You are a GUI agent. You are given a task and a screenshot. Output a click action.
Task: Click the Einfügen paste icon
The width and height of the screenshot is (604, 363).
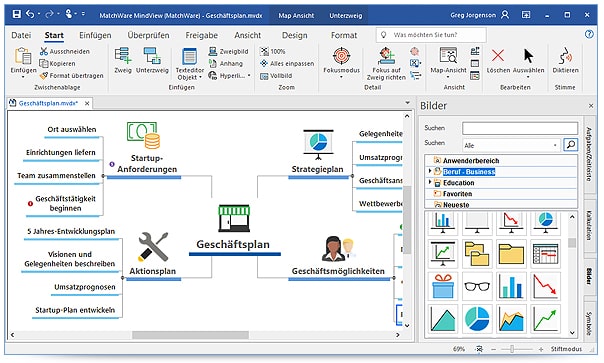pos(23,56)
